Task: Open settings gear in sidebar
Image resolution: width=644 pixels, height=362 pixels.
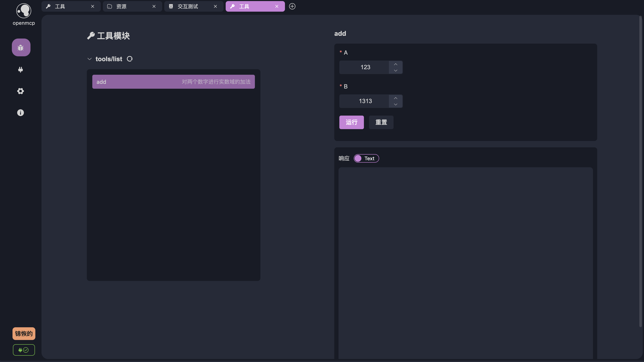Action: tap(21, 91)
